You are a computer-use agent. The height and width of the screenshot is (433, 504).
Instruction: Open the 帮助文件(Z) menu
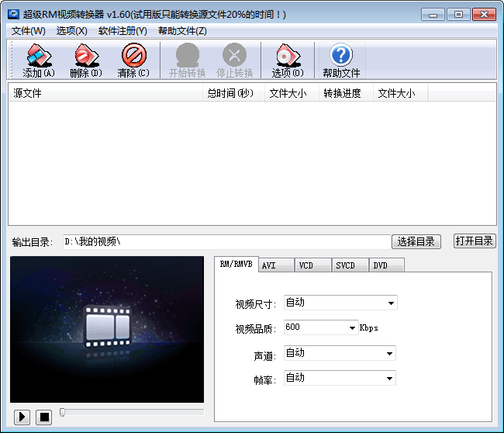pyautogui.click(x=182, y=31)
